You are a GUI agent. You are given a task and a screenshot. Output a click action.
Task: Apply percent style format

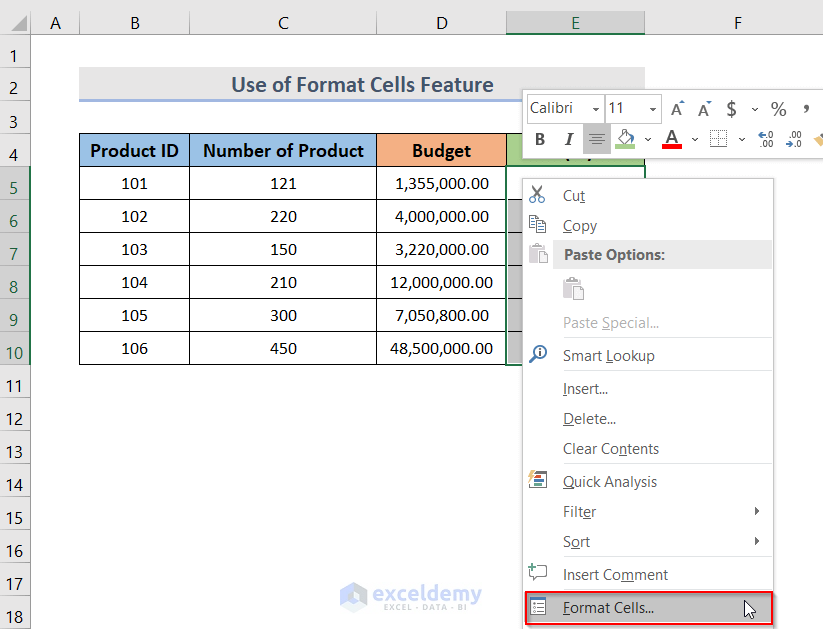(778, 109)
